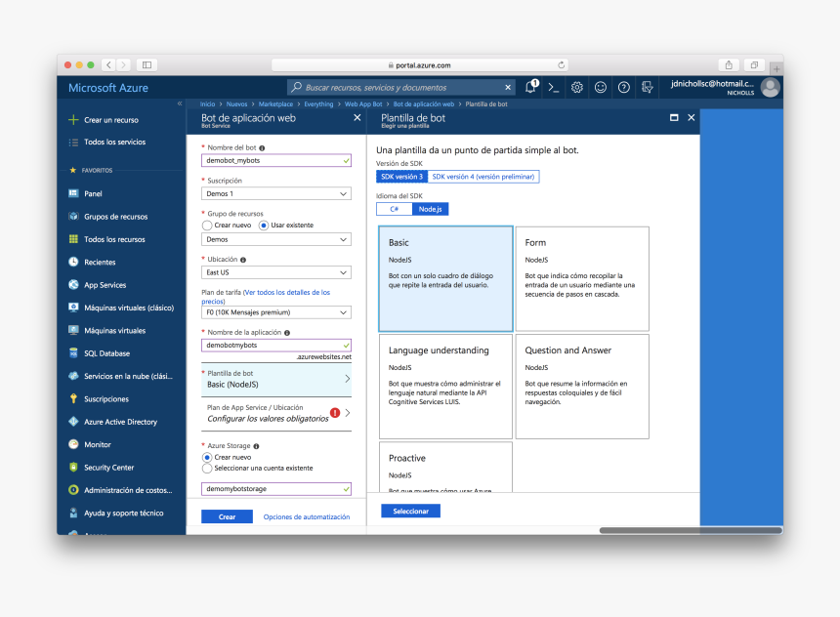Screen dimensions: 840x617
Task: Expand the Plantilla de bot Basic (NodeJS) row
Action: click(276, 380)
